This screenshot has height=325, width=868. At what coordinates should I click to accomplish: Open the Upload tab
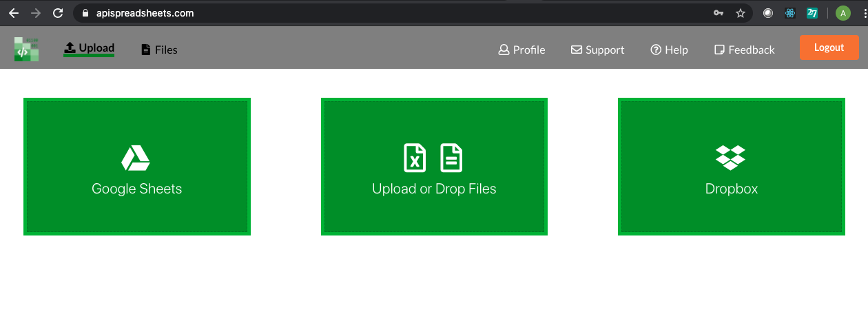click(x=89, y=48)
